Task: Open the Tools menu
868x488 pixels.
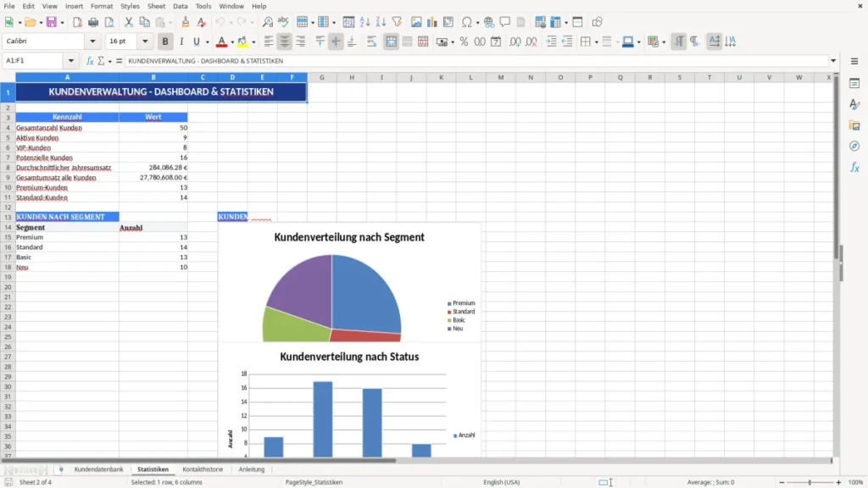Action: coord(203,6)
